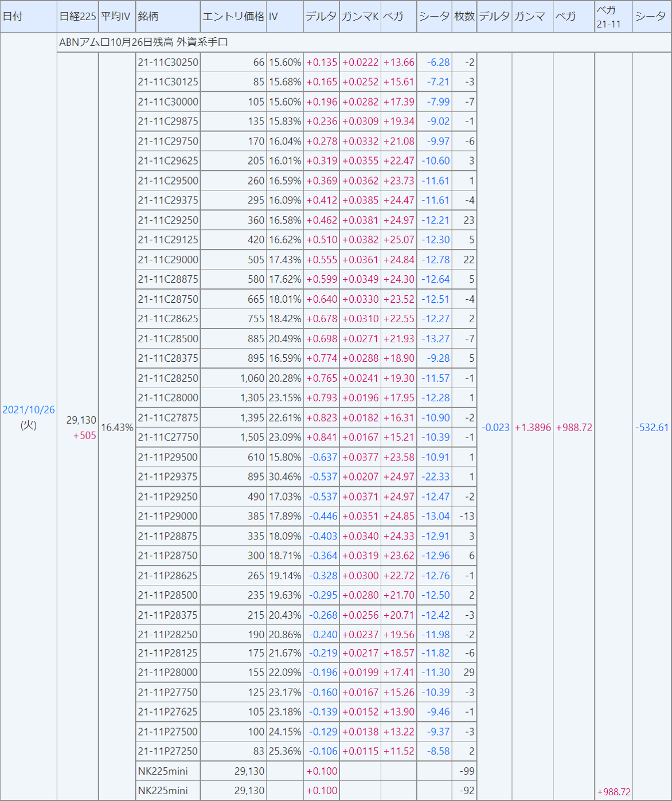
Task: Click the 枚数 column header
Action: click(x=464, y=17)
